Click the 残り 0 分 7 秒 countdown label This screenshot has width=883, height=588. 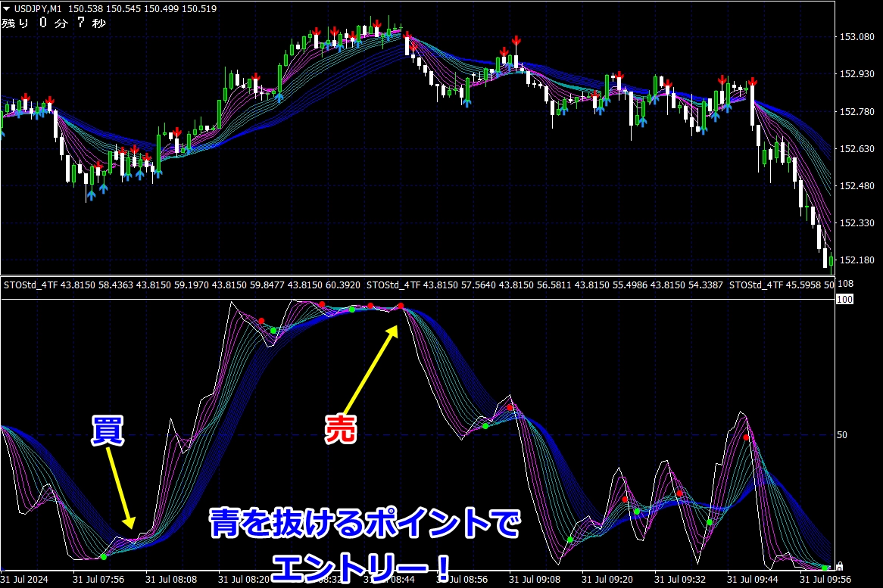pyautogui.click(x=54, y=23)
